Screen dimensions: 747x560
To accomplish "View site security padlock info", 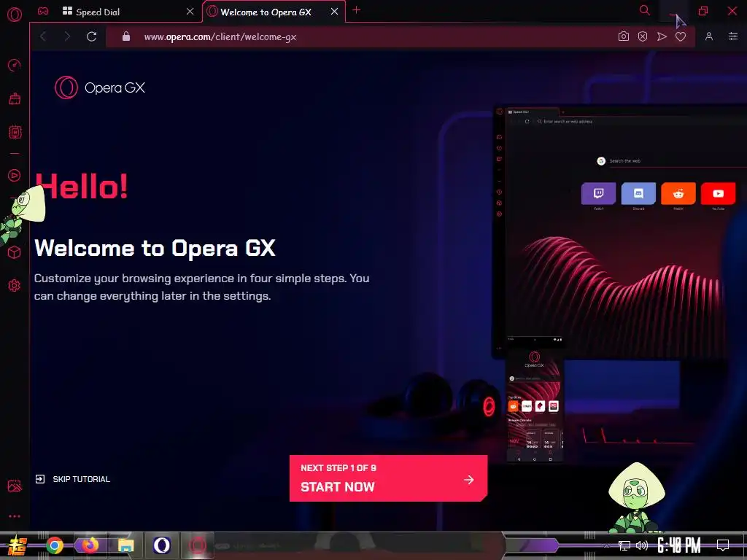I will [x=126, y=36].
